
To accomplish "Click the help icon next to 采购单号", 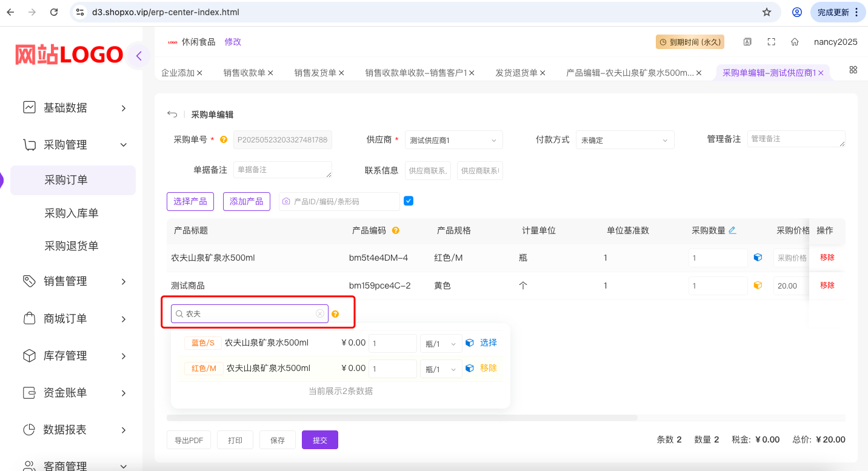I will [224, 139].
